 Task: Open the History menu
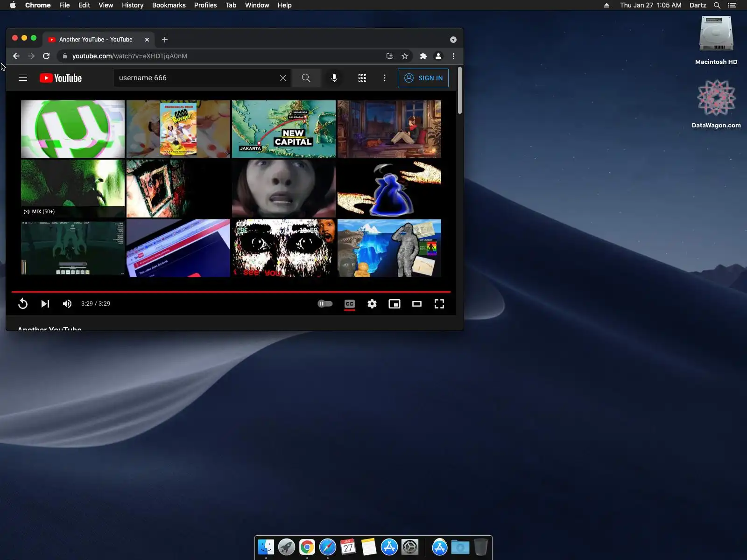133,5
